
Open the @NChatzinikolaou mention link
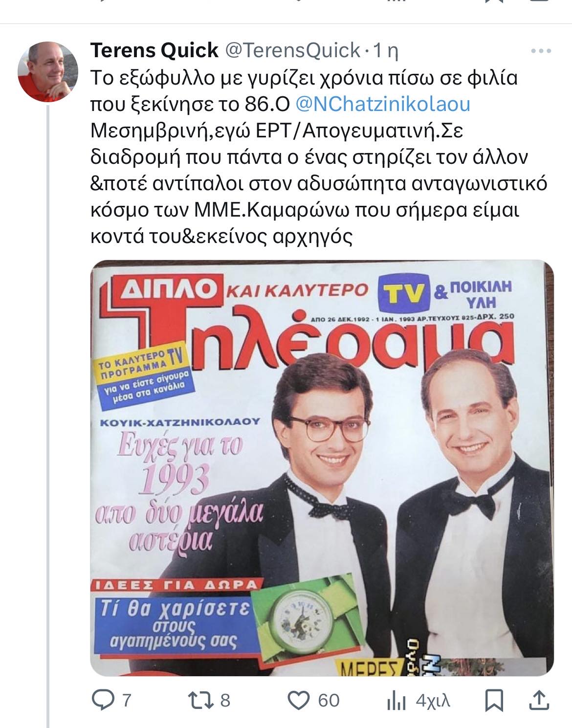click(383, 104)
